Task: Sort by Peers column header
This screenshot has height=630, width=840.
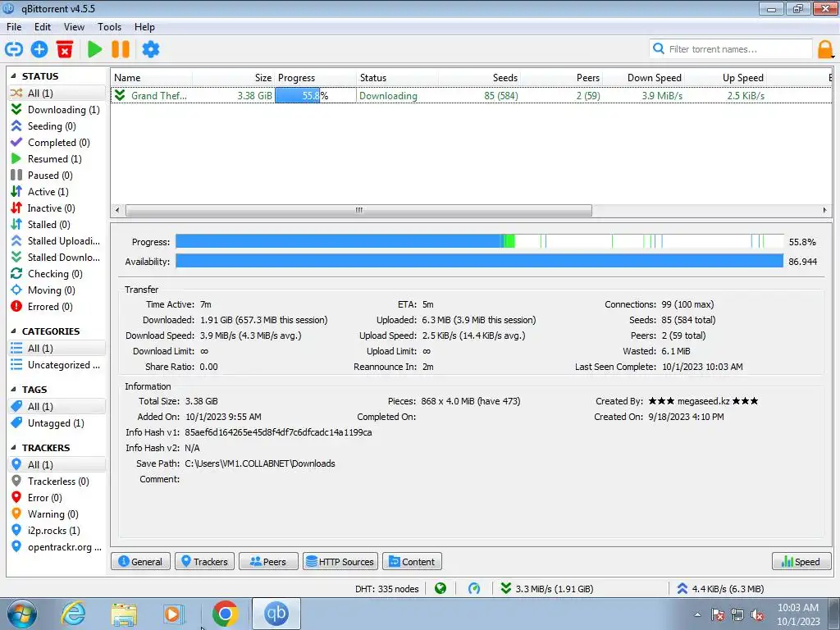Action: (561, 78)
